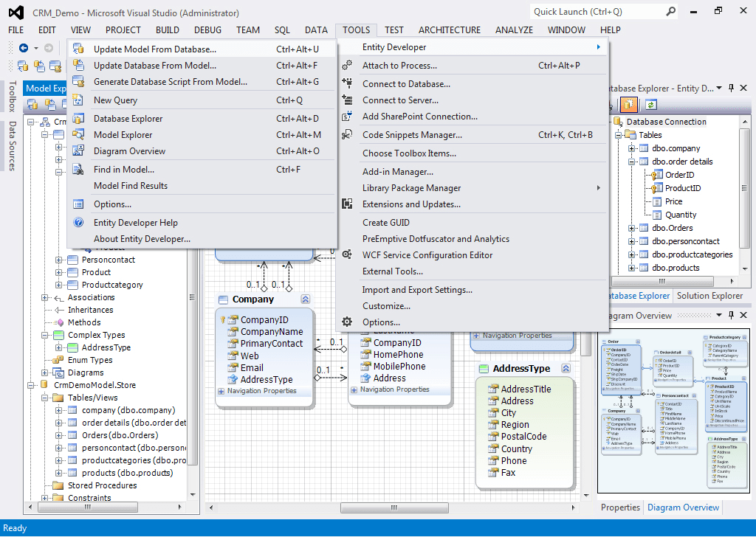Expand the Associations tree node
The width and height of the screenshot is (756, 537).
44,298
